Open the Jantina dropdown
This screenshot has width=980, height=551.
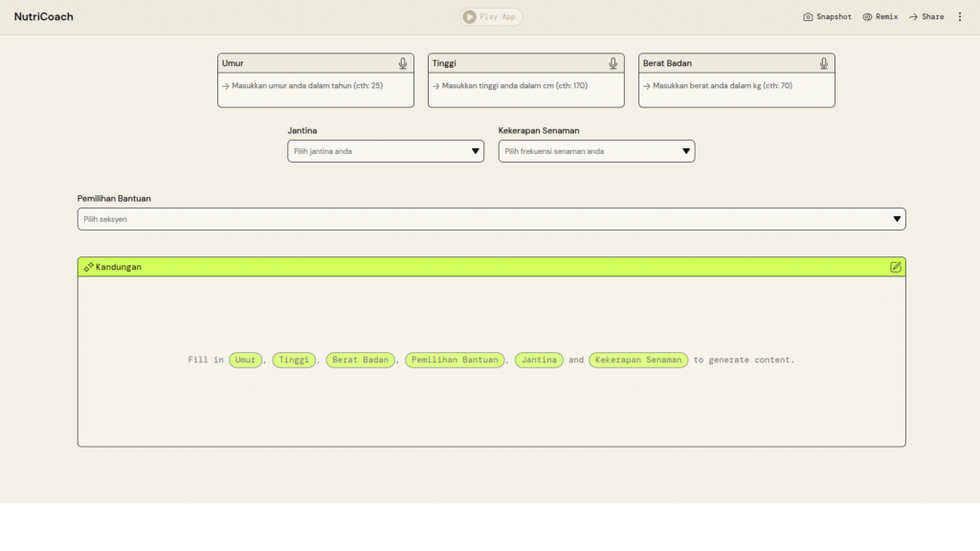click(x=386, y=151)
